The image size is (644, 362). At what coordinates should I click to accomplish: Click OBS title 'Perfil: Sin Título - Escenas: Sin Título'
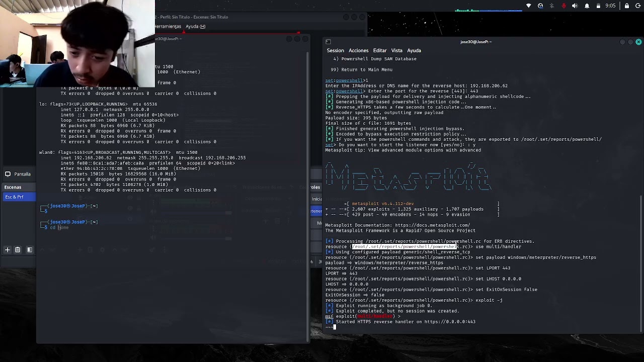coord(194,17)
